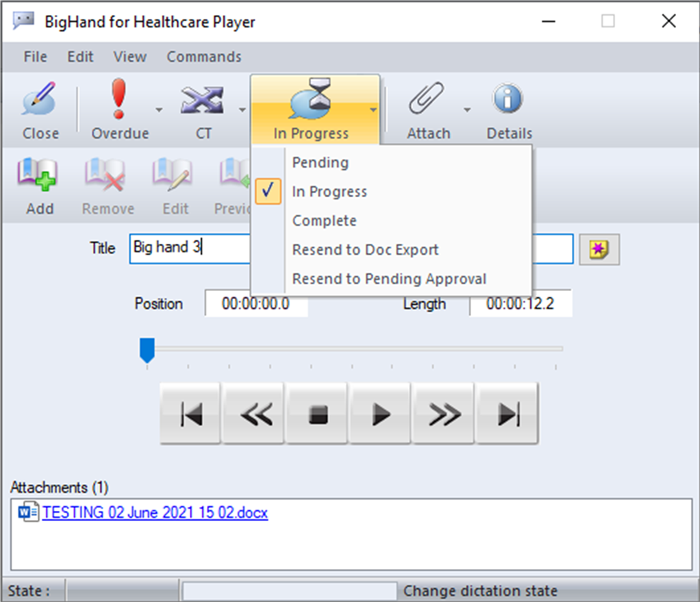700x602 pixels.
Task: Click the Word document icon in Attachments
Action: coord(28,512)
